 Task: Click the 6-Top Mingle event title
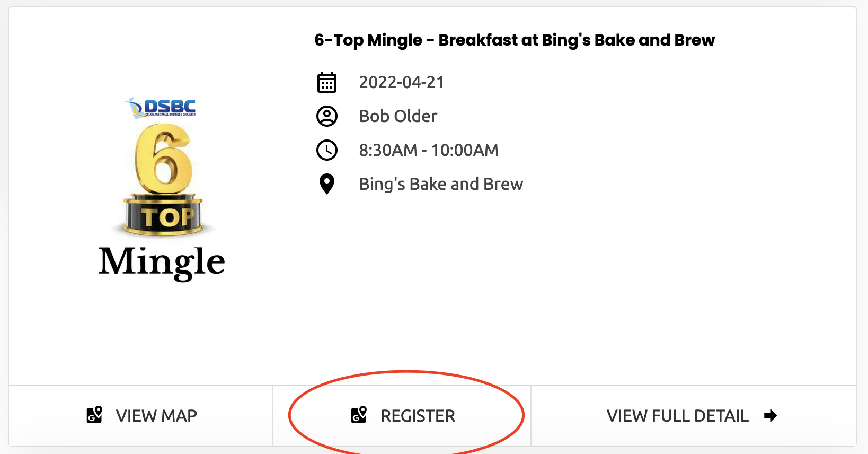(514, 40)
